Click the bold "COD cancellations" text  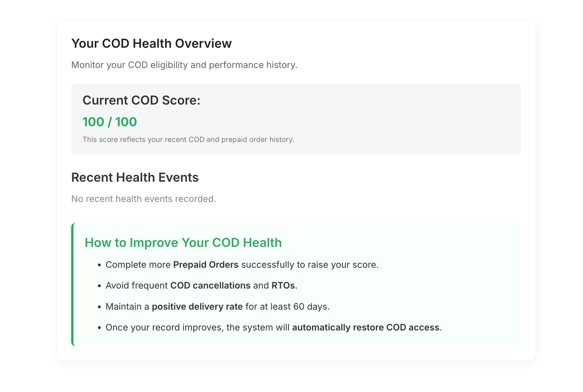coord(210,286)
